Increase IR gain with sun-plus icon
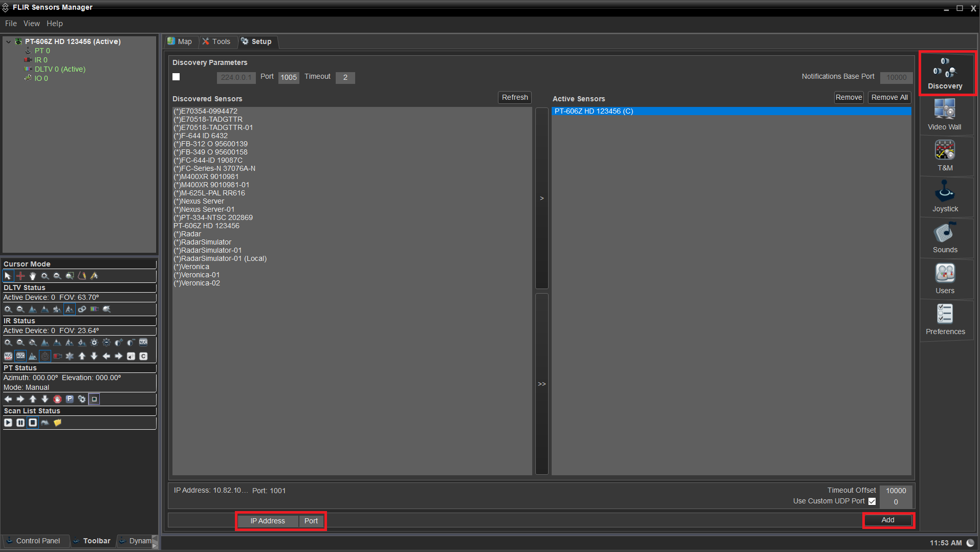 [94, 342]
